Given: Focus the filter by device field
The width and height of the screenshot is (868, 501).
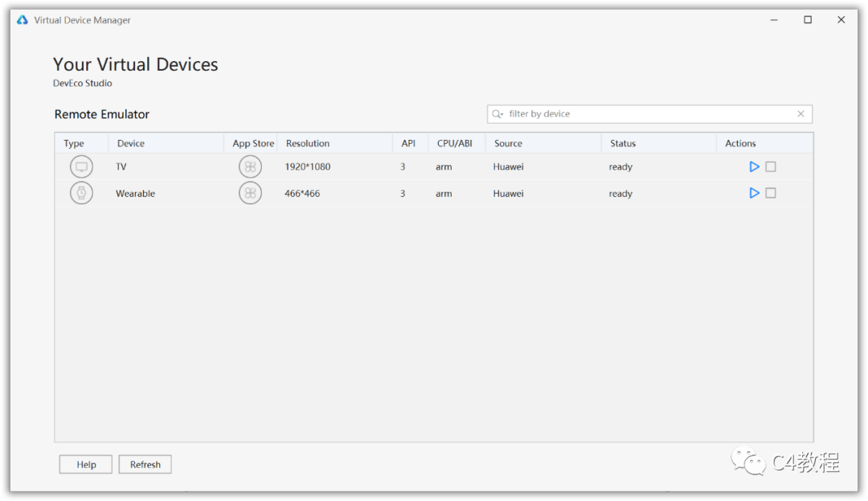Looking at the screenshot, I should pos(649,114).
